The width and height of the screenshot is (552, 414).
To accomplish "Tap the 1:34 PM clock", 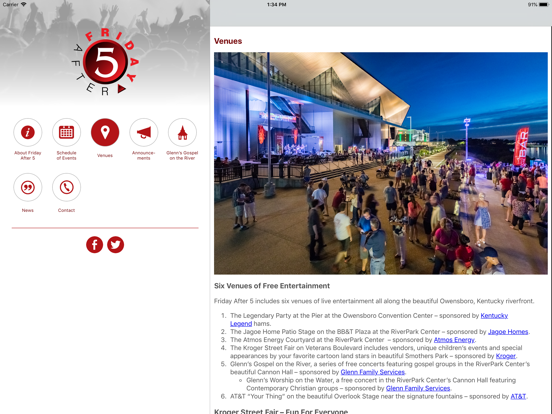I will tap(276, 5).
